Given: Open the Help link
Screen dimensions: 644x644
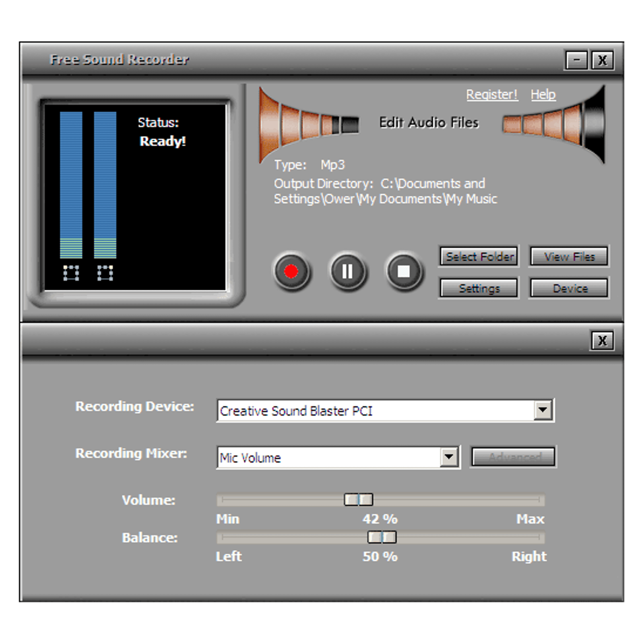Looking at the screenshot, I should (x=543, y=95).
